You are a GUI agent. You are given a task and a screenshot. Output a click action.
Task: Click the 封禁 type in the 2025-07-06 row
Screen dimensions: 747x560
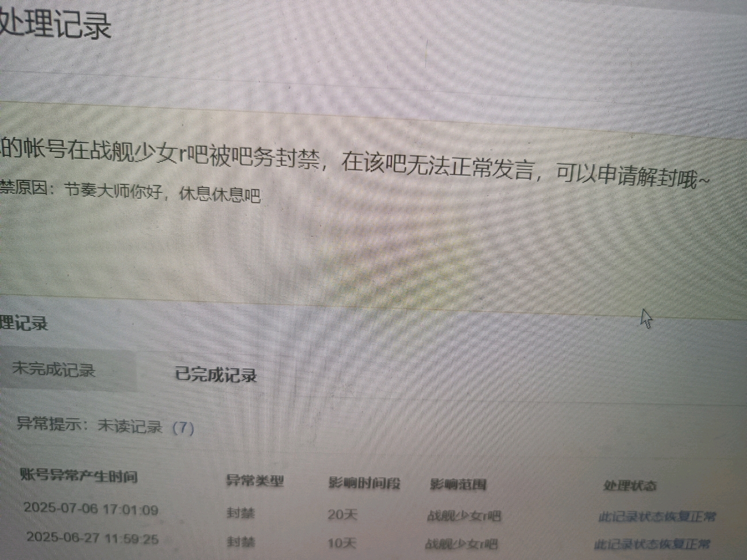point(240,512)
